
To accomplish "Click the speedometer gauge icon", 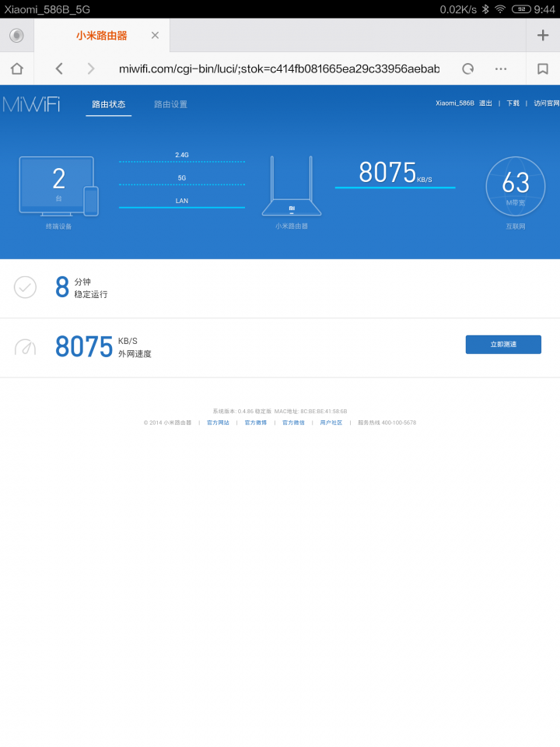I will pos(25,347).
